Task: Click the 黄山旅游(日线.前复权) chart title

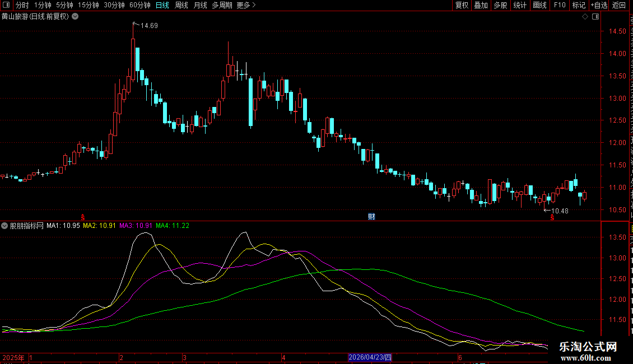Action: coord(35,17)
